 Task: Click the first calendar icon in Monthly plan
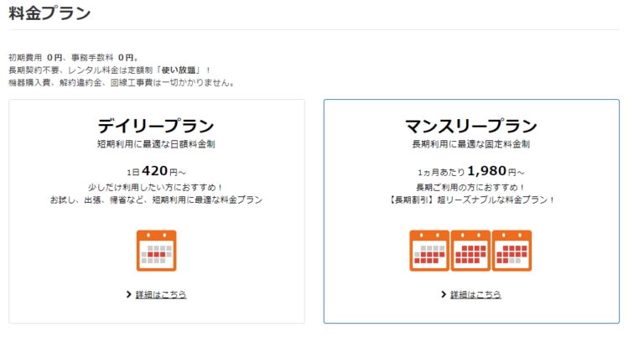point(429,251)
